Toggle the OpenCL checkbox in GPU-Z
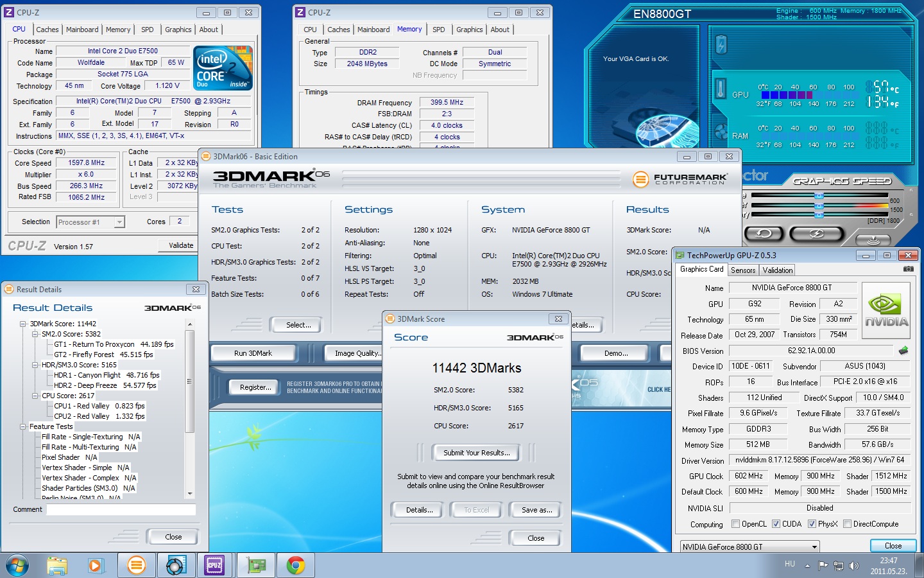This screenshot has width=924, height=578. pos(735,524)
